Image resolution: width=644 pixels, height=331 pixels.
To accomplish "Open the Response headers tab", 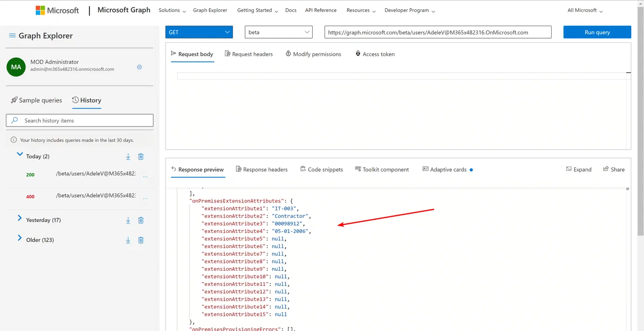I will click(262, 169).
